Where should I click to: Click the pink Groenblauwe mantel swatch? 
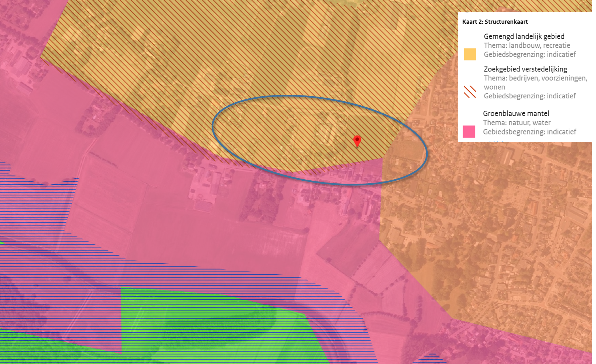click(469, 132)
